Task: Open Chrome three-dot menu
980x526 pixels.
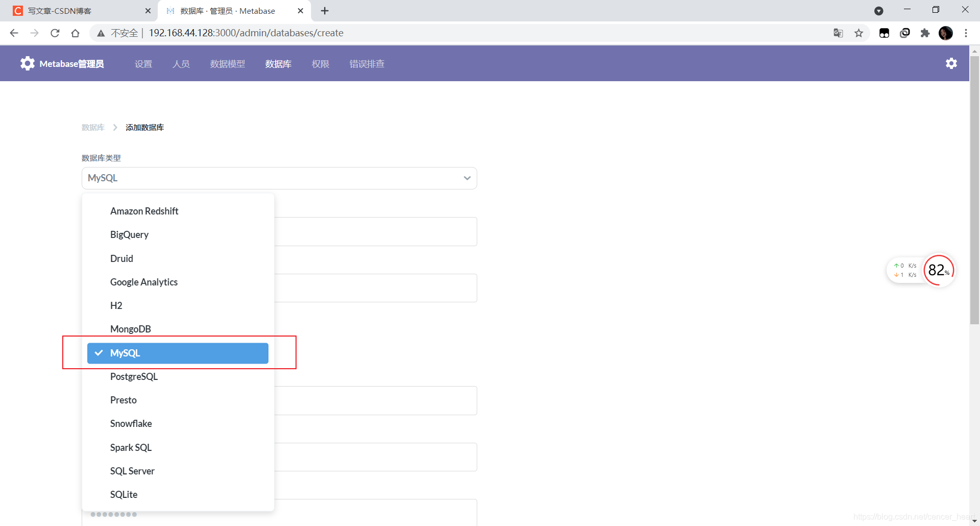Action: coord(966,33)
